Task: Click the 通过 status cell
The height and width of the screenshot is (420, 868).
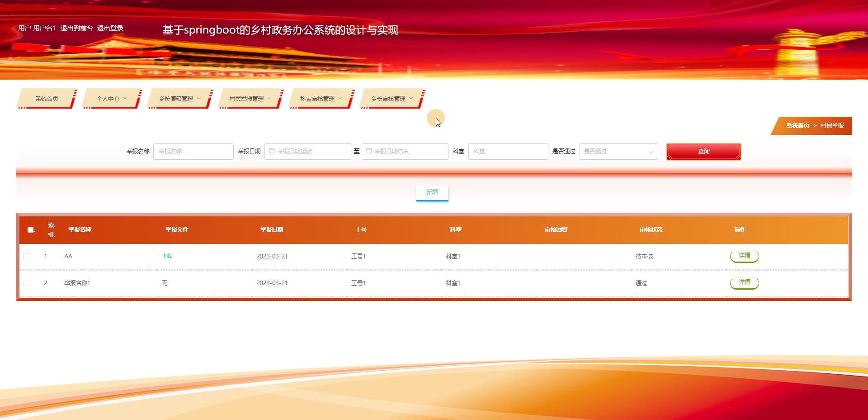Action: click(641, 283)
